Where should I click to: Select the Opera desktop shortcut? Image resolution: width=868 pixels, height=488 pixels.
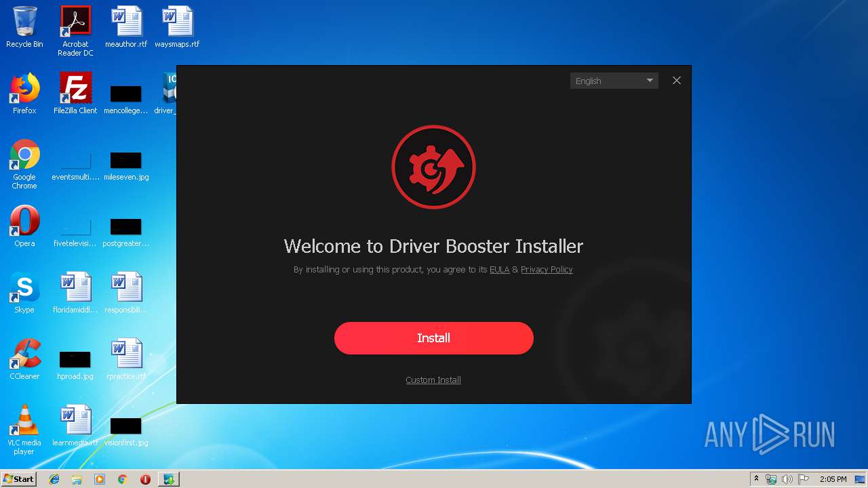(x=24, y=226)
